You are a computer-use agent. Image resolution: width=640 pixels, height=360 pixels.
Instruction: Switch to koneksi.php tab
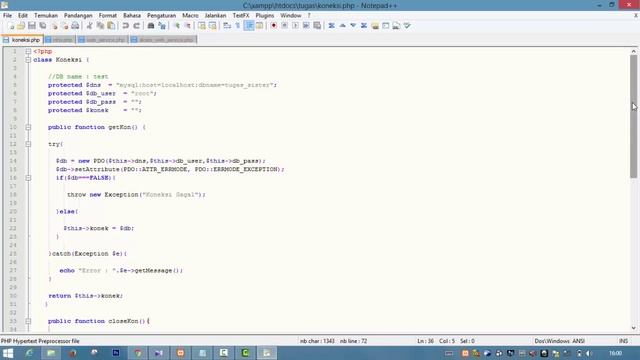[22, 40]
